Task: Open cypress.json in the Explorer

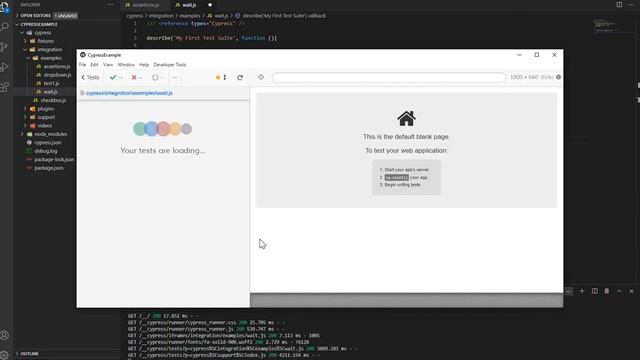Action: pyautogui.click(x=47, y=142)
